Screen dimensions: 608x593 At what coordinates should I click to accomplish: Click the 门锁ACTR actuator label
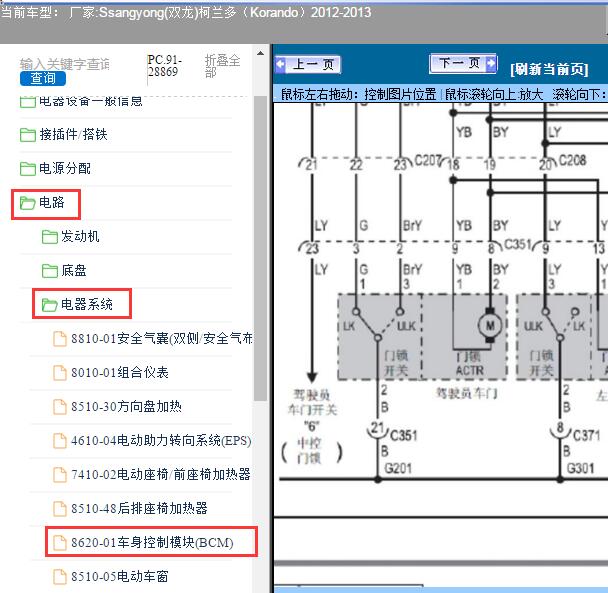point(470,363)
